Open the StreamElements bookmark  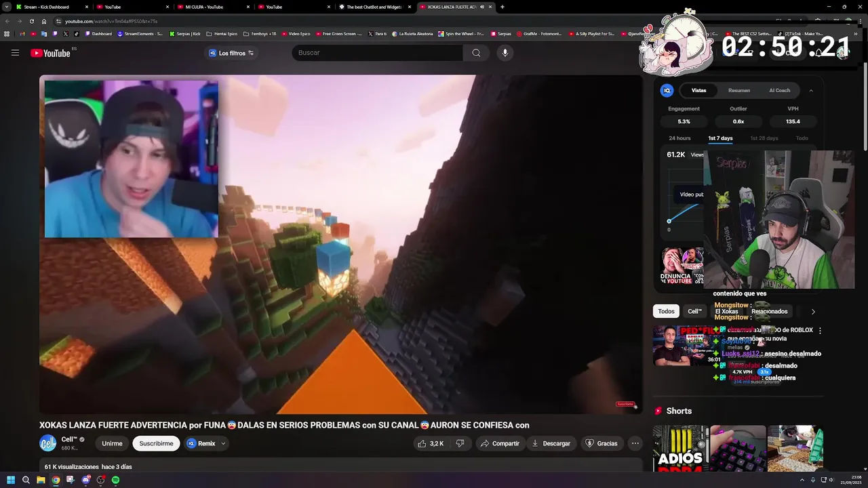[140, 33]
